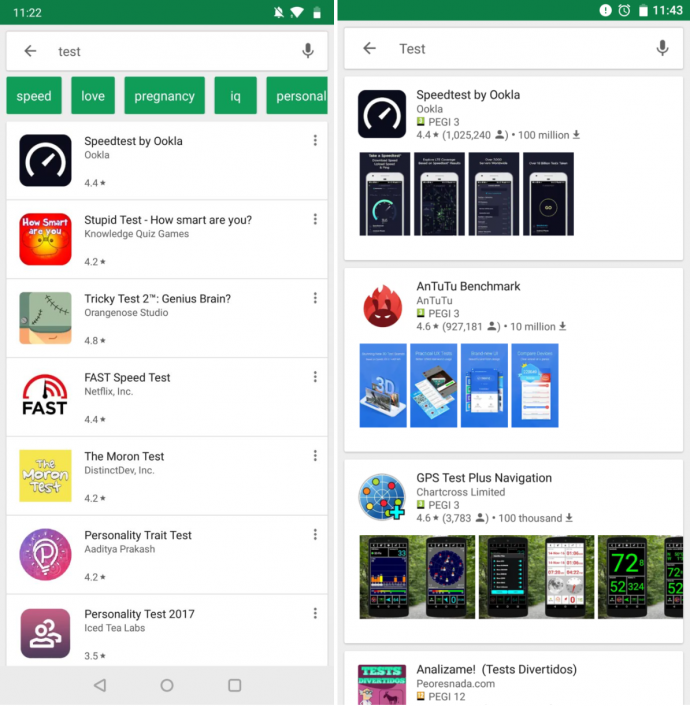
Task: Tap microphone icon in left search bar
Action: point(308,51)
